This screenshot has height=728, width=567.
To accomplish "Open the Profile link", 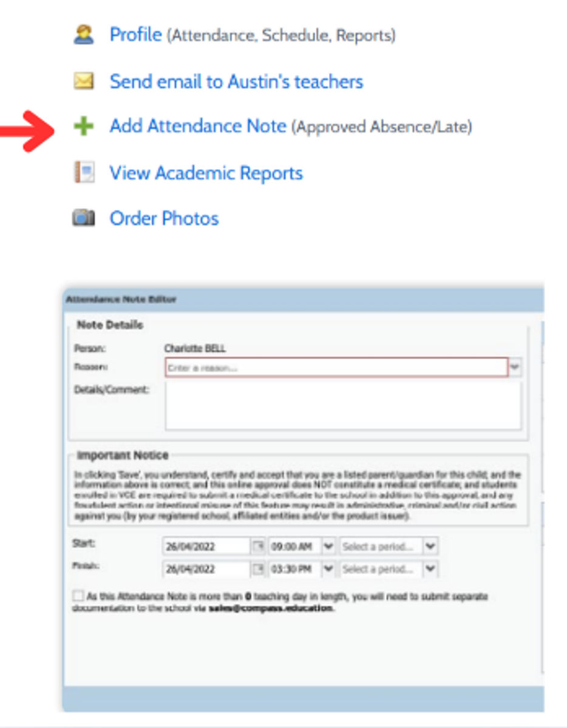I will pyautogui.click(x=135, y=35).
